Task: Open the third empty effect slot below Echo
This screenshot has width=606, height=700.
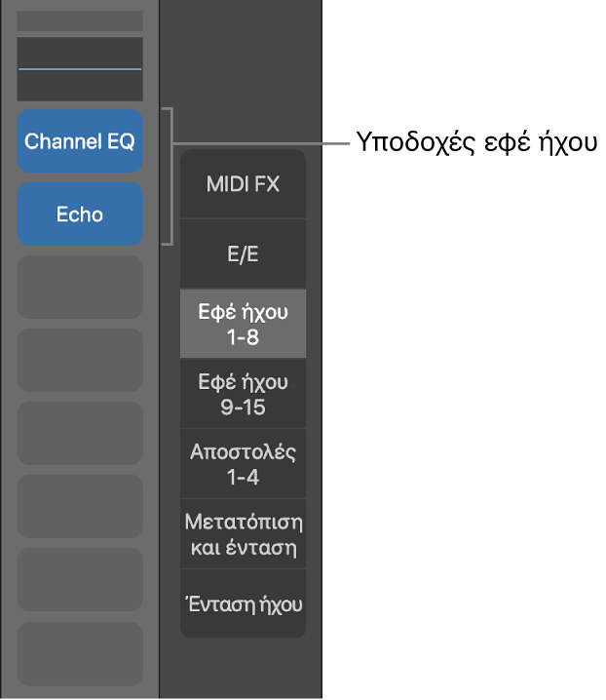Action: click(x=80, y=434)
